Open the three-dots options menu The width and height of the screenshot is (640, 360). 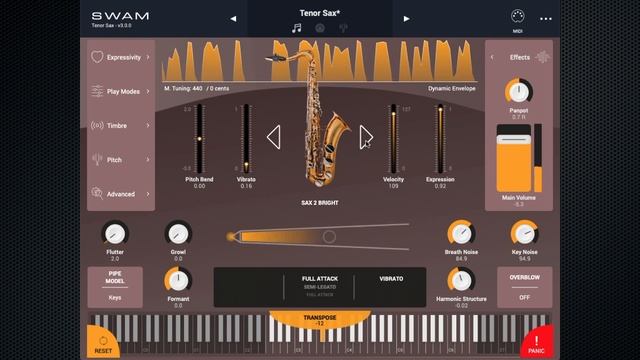pos(546,19)
